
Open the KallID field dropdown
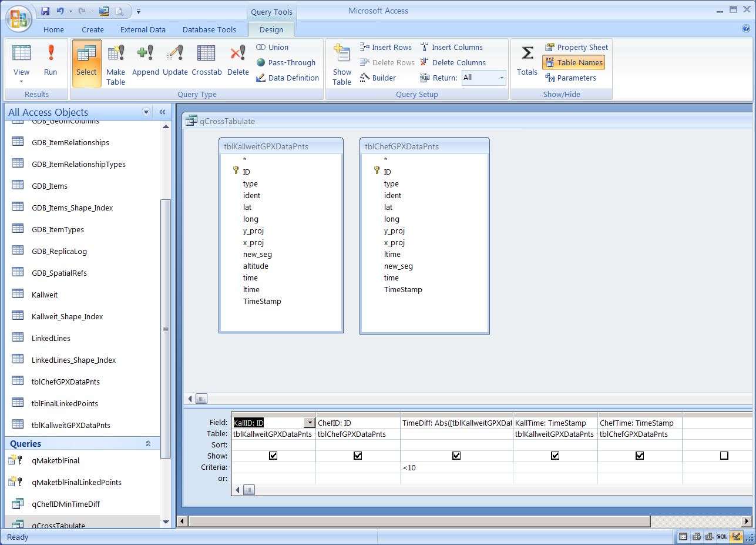click(310, 423)
